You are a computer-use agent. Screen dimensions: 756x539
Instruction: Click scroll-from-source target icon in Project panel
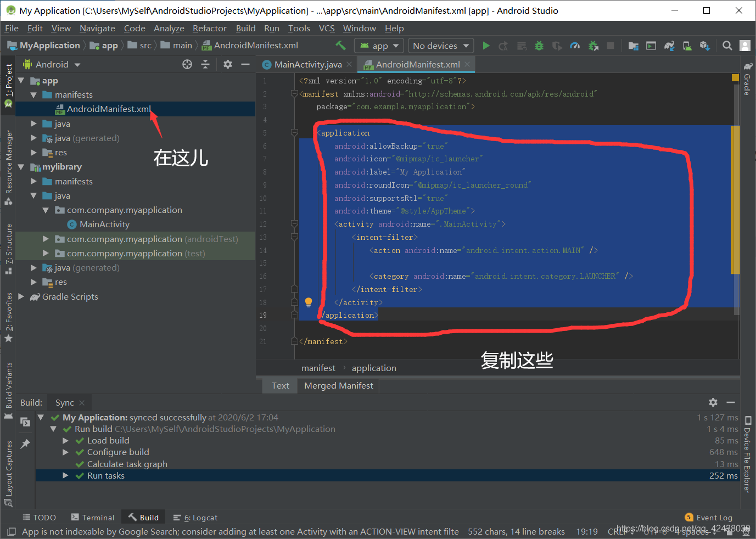click(x=187, y=64)
